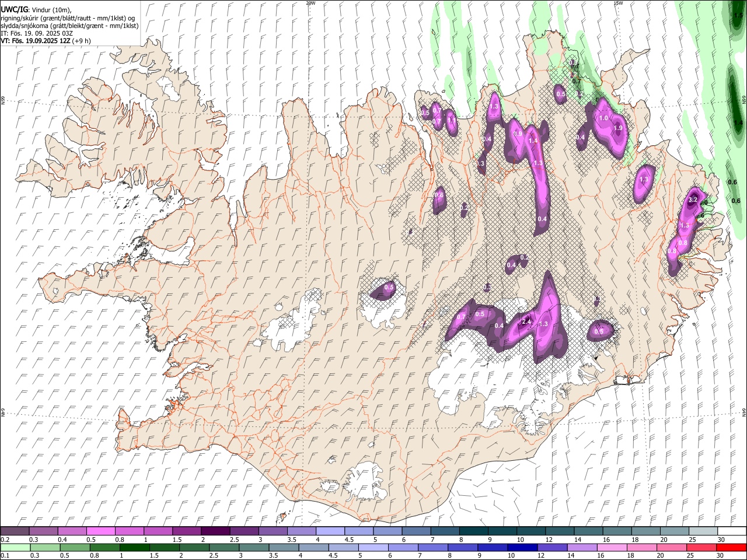Screen dimensions: 747x560
Task: Pick darkest purple top swatch between 2 and 2.5
Action: coord(215,531)
